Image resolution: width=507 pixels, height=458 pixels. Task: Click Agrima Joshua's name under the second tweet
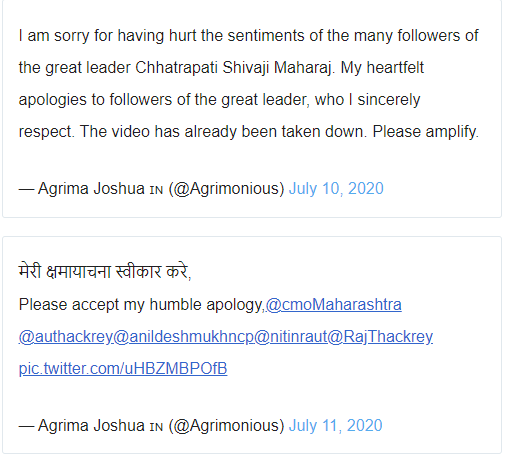[x=91, y=426]
